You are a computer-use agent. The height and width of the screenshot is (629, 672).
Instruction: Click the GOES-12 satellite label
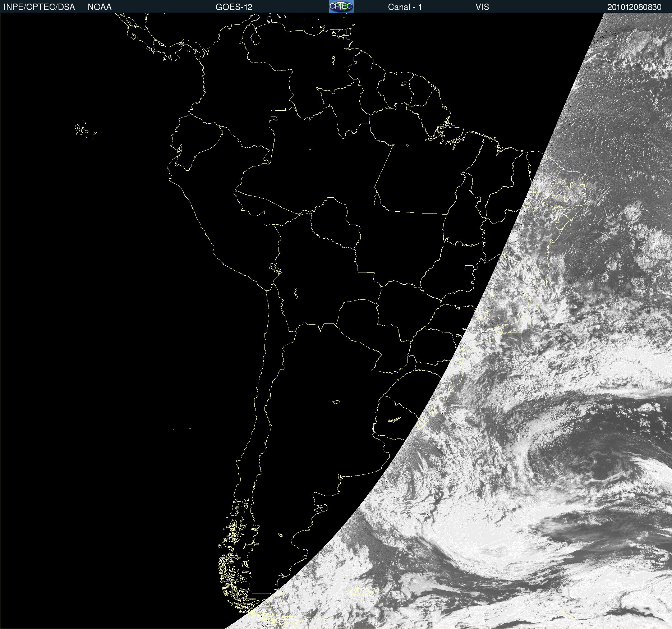234,7
